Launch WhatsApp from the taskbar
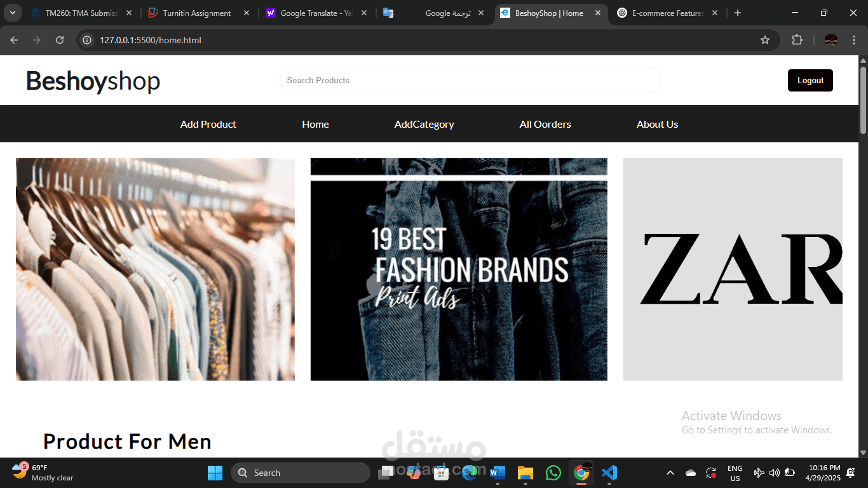 pos(553,473)
